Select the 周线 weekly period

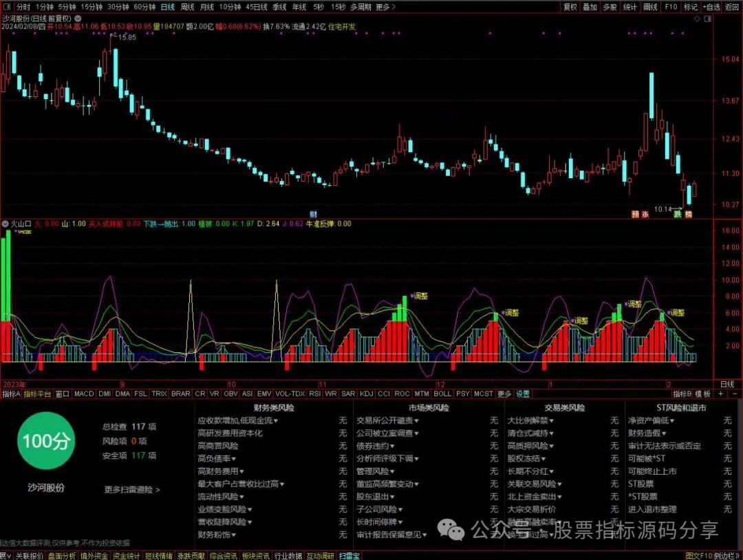pyautogui.click(x=188, y=7)
